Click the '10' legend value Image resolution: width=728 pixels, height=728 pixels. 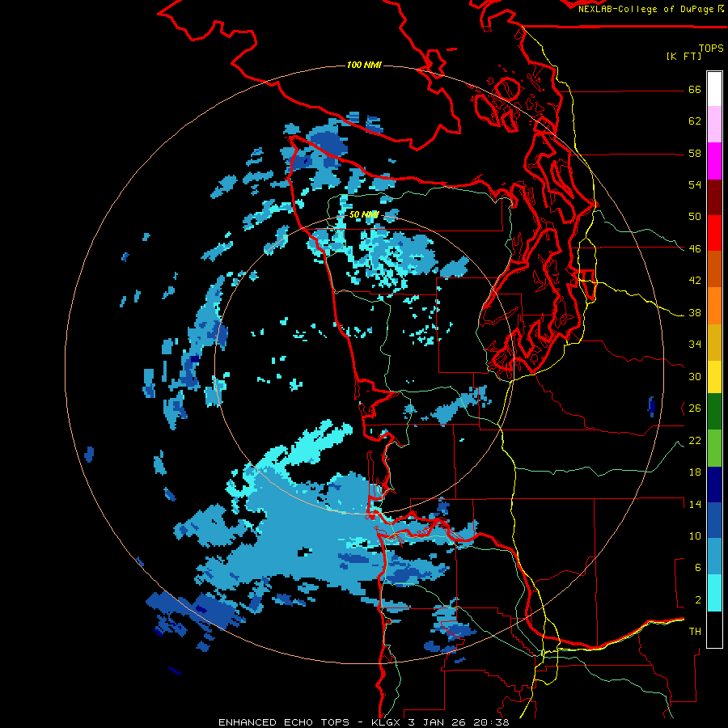tap(695, 536)
